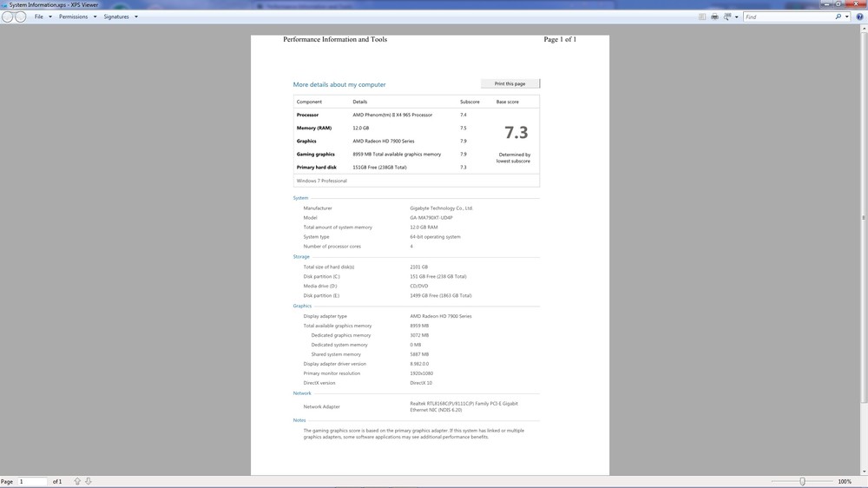Viewport: 868px width, 488px height.
Task: Toggle the document outline pane icon
Action: click(702, 16)
